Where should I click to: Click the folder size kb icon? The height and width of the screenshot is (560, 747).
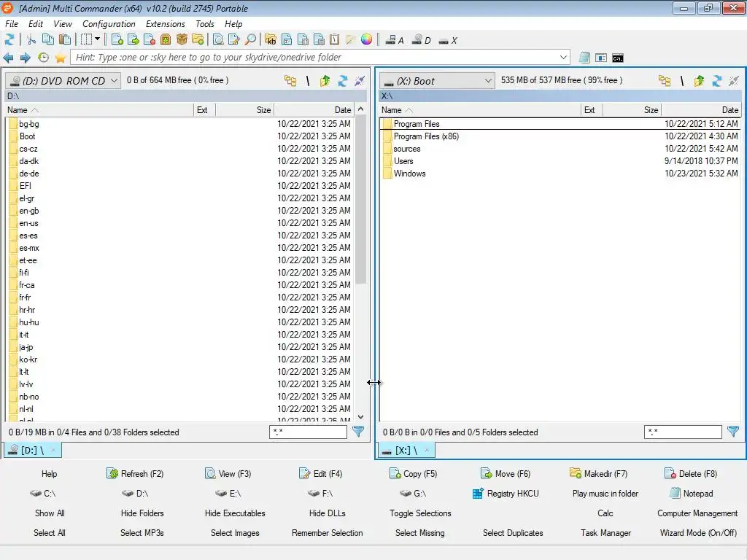(x=271, y=39)
